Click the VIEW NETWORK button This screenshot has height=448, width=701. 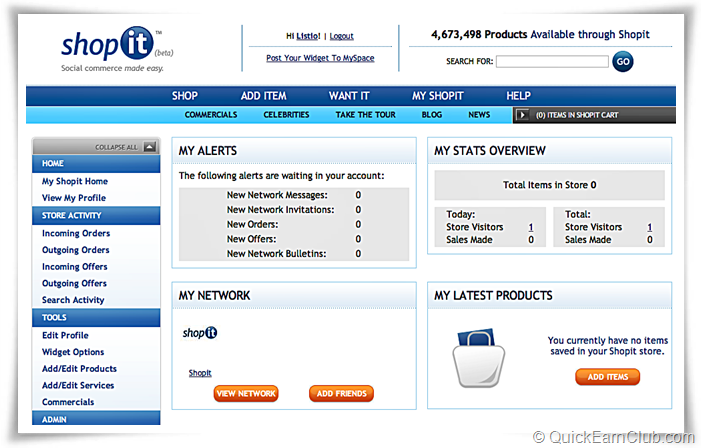pyautogui.click(x=246, y=393)
